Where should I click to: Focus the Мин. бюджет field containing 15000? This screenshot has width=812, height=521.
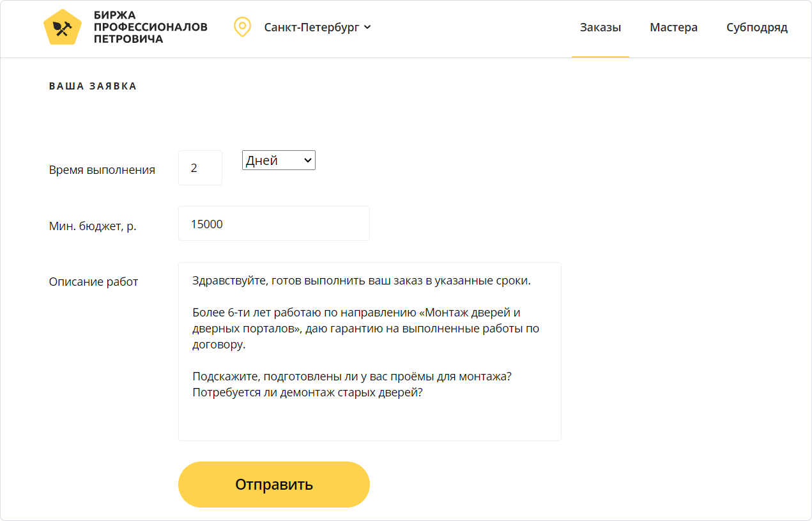coord(274,224)
